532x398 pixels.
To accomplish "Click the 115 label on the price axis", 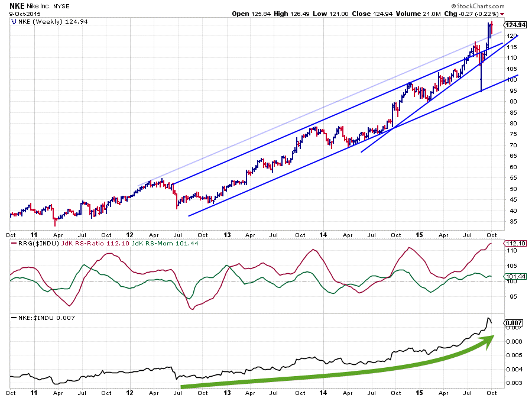I will (512, 47).
